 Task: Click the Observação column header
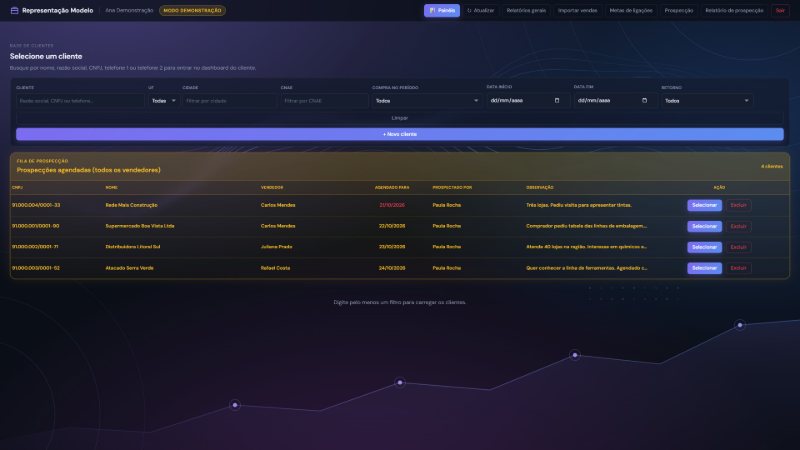click(x=540, y=187)
